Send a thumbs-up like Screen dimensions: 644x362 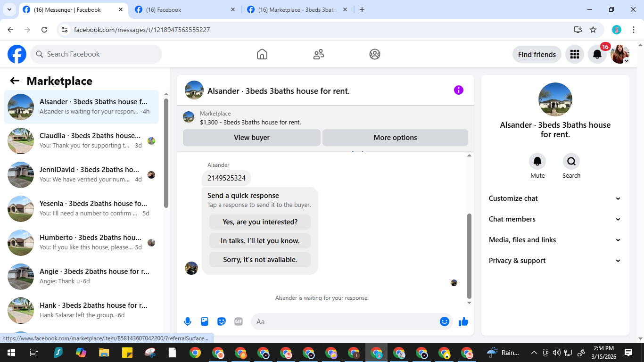463,321
